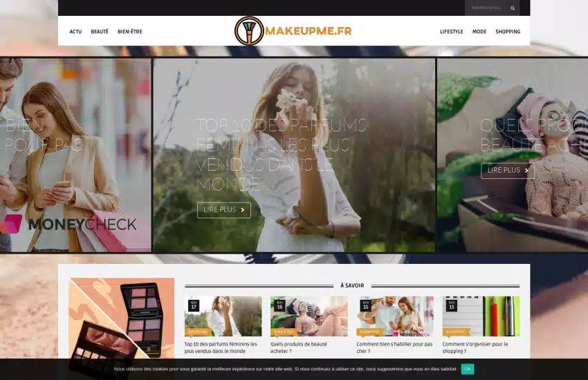588x380 pixels.
Task: Click the MakeUpMe.fr brush logo
Action: [x=249, y=30]
